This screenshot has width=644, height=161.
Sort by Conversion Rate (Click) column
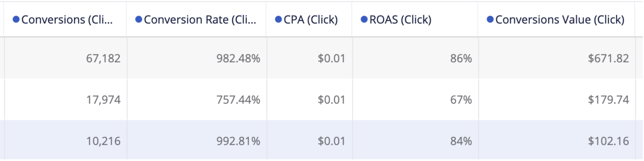coord(200,20)
